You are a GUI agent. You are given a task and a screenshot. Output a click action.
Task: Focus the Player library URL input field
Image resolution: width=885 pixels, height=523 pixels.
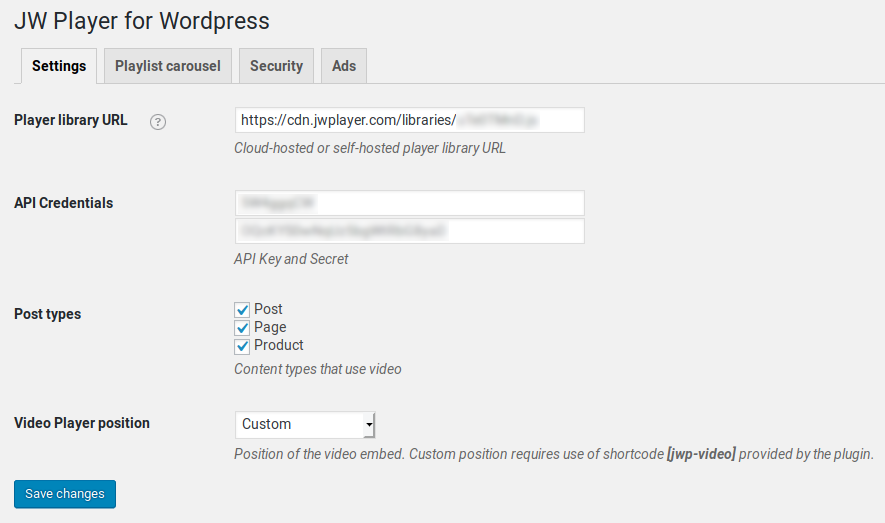[410, 120]
